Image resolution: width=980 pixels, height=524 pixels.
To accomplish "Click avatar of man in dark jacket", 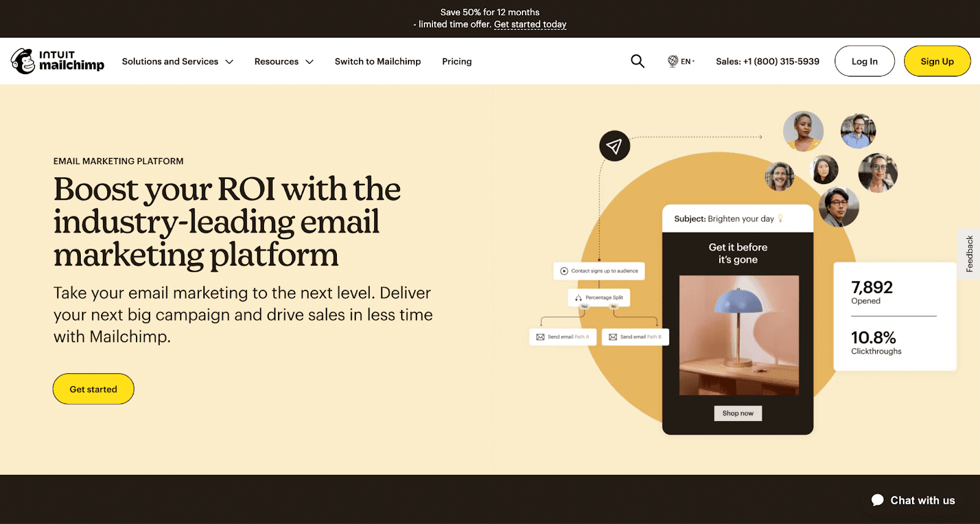I will coord(839,207).
